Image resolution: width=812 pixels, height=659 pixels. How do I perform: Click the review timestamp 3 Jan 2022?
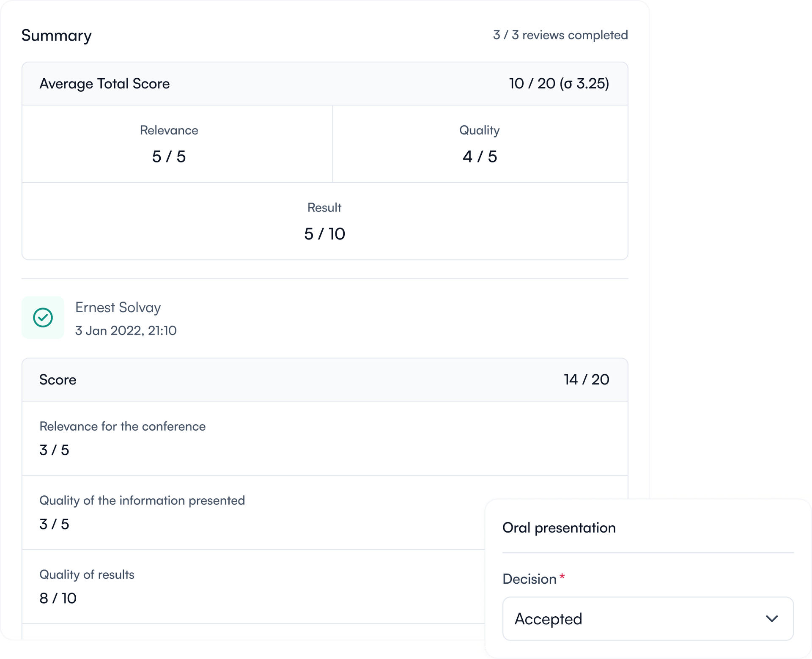pos(126,330)
